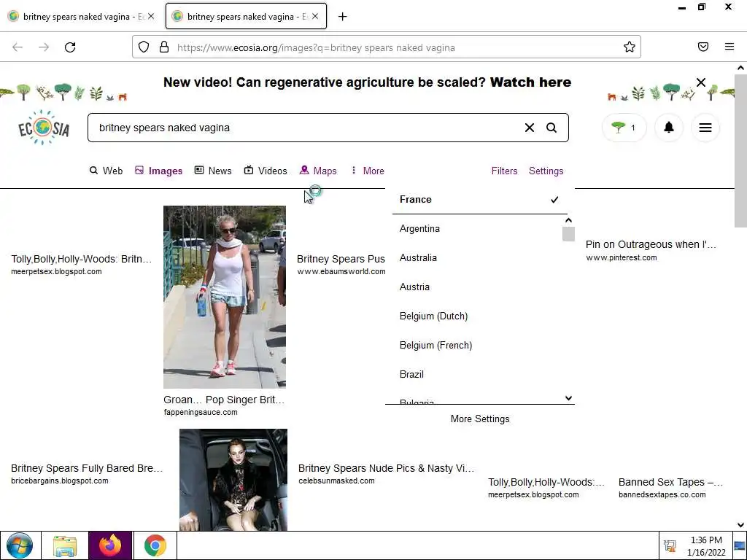747x560 pixels.
Task: Close the first browser tab
Action: pos(150,16)
